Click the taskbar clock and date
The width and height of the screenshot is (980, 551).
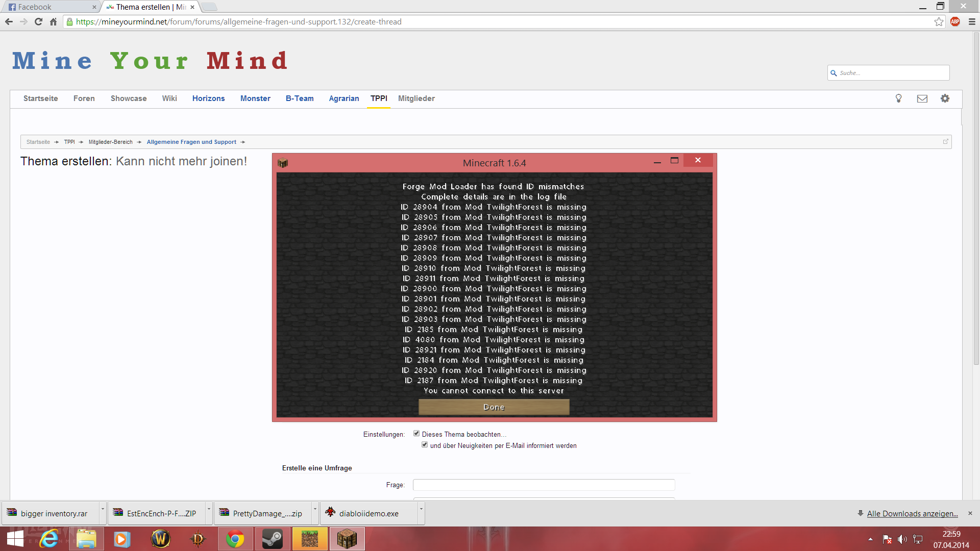[951, 539]
